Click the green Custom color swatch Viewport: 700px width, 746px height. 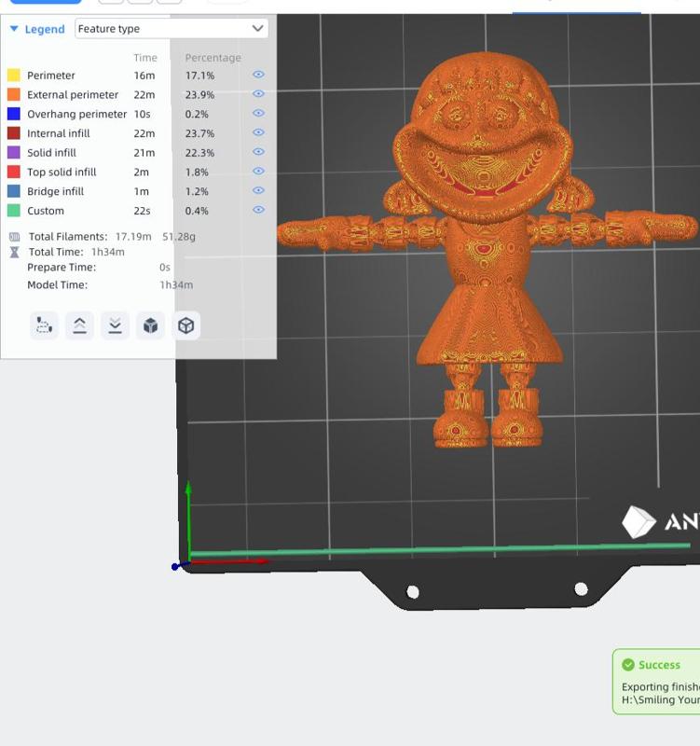coord(14,211)
